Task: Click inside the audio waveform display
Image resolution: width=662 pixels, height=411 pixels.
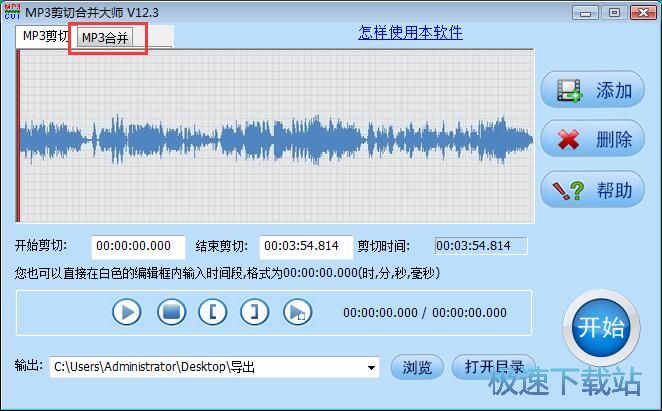Action: coord(275,136)
